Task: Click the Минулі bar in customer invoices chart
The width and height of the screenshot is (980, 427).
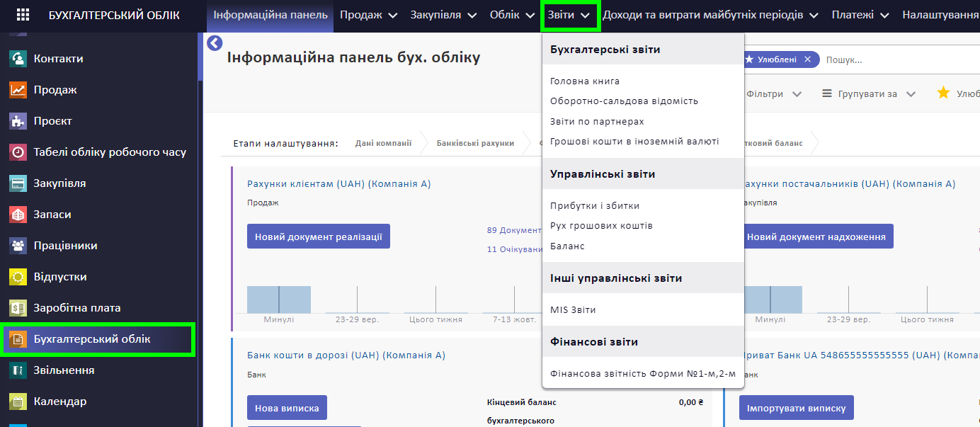Action: (x=279, y=300)
